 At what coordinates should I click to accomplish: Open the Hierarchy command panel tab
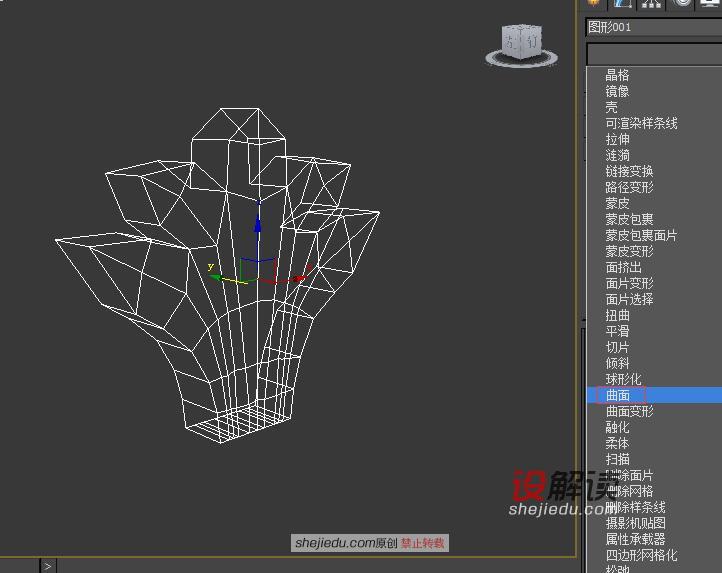652,4
